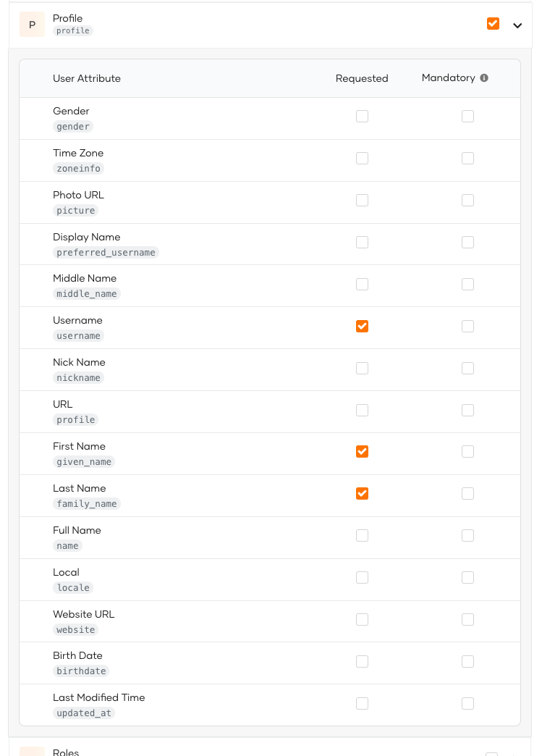
Task: Mark Time Zone as Mandatory
Action: coord(467,158)
